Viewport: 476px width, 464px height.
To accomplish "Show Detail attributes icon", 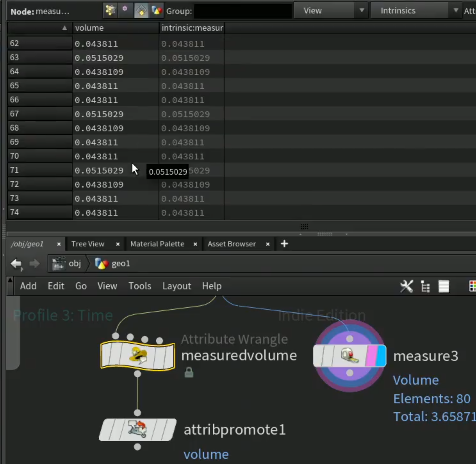I will 157,11.
